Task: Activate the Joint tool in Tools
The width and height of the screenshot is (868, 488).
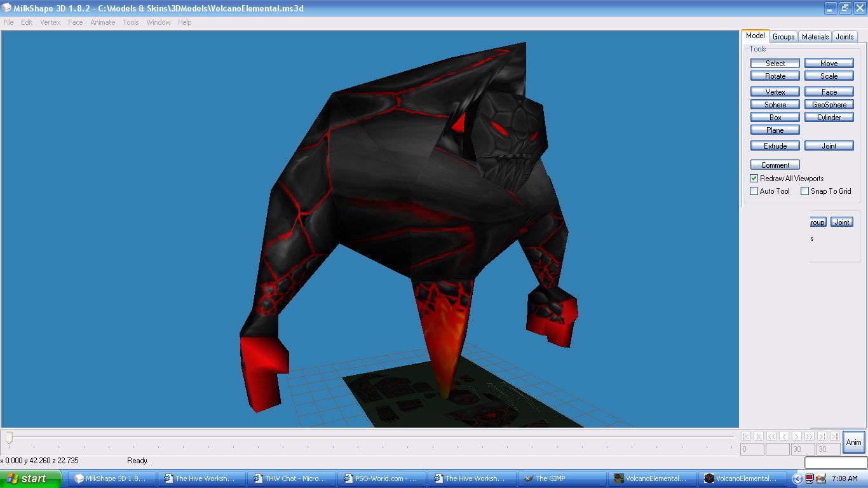Action: click(829, 146)
